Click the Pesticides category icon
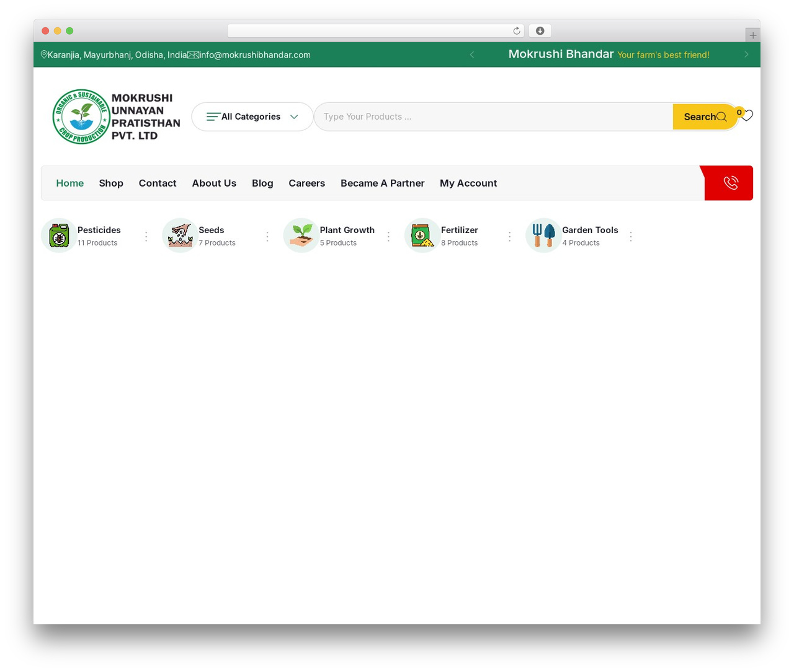 (x=59, y=236)
